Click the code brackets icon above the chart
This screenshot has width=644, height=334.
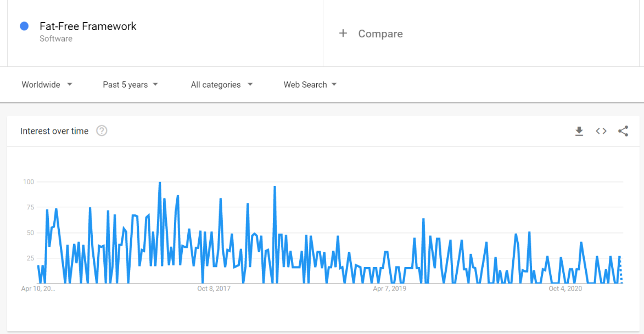[x=601, y=131]
